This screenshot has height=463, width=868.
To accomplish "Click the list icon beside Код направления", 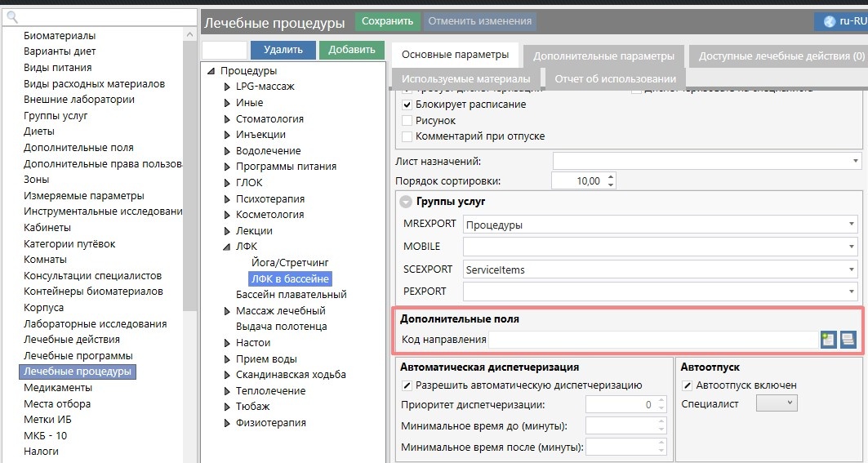I will pos(848,340).
